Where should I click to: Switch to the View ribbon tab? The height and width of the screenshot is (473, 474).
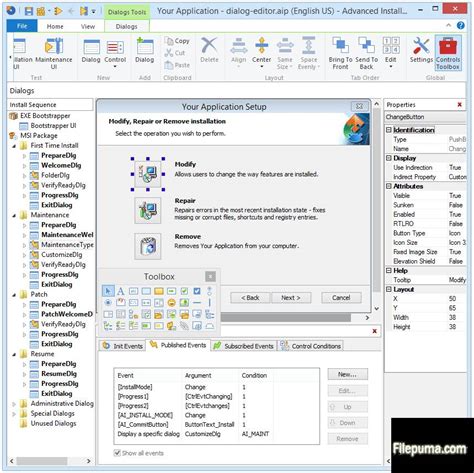pyautogui.click(x=88, y=26)
